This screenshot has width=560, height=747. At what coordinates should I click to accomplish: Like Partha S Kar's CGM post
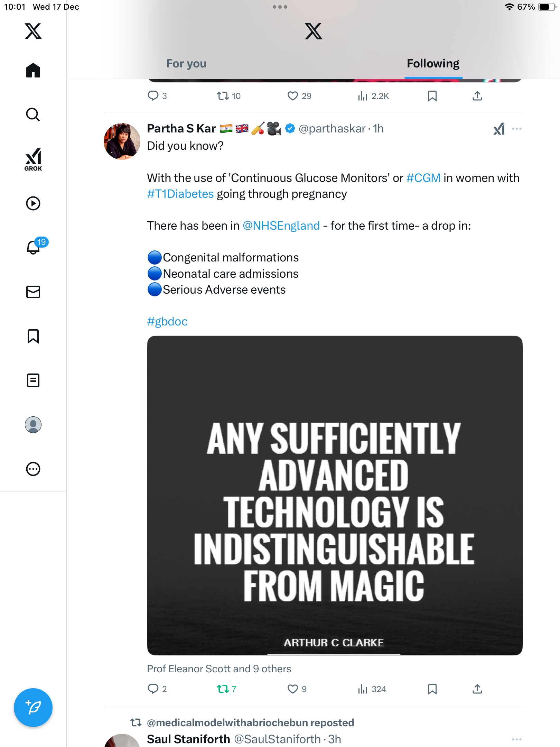pyautogui.click(x=293, y=689)
